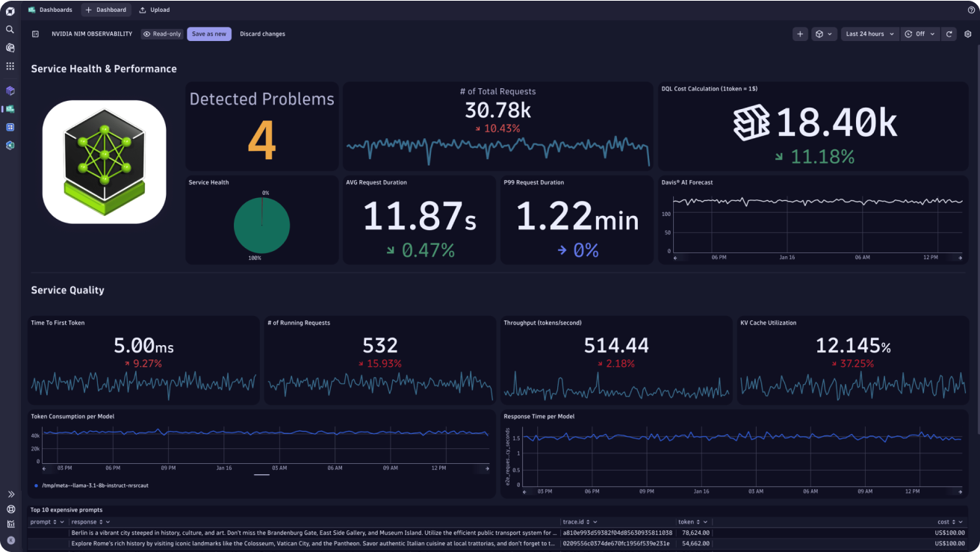Open search in the left sidebar
This screenshot has width=980, height=552.
(x=10, y=30)
